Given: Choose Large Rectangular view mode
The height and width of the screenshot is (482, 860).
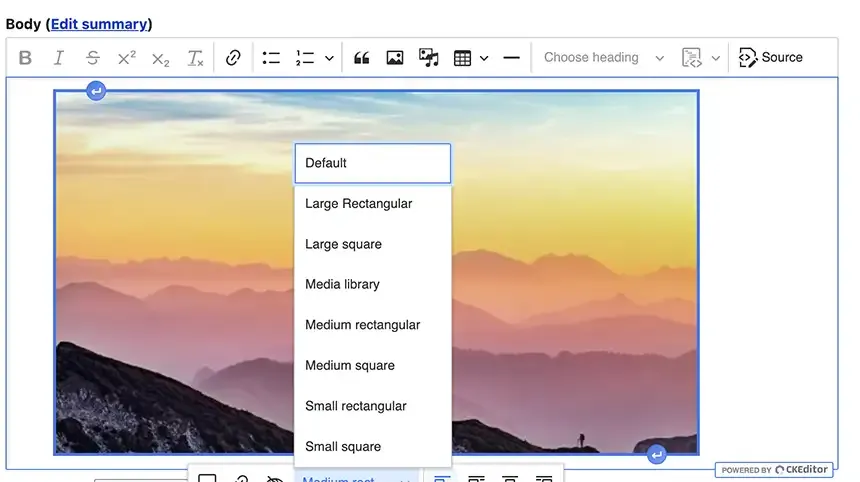Looking at the screenshot, I should point(372,203).
